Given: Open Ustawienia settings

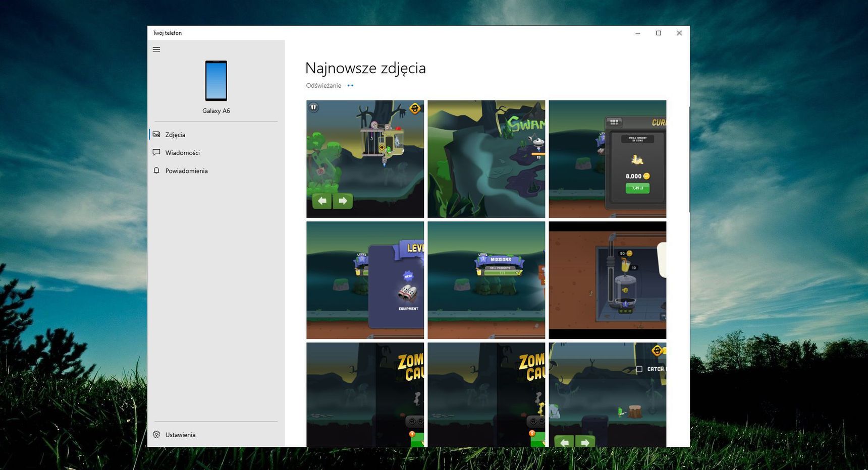Looking at the screenshot, I should [x=216, y=435].
